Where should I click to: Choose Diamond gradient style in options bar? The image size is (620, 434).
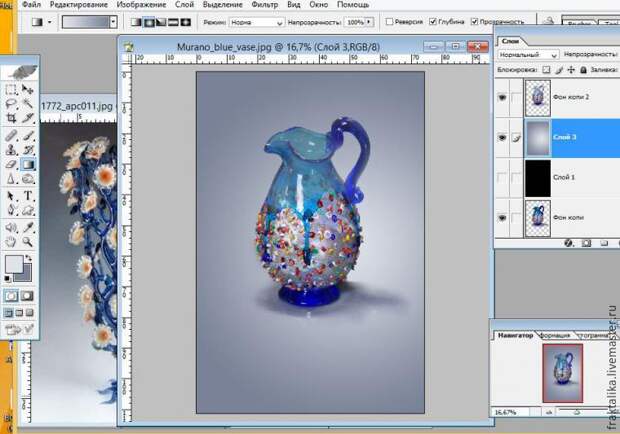pos(185,22)
